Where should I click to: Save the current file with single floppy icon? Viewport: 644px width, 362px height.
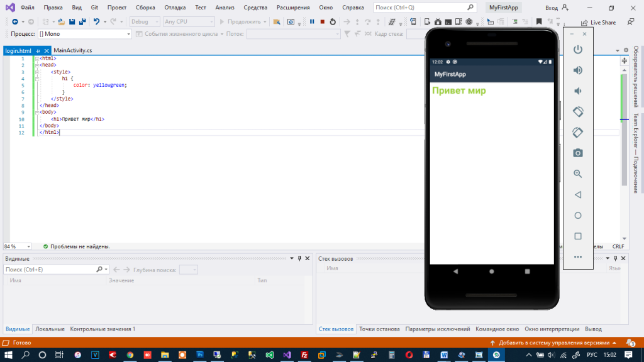tap(72, 22)
